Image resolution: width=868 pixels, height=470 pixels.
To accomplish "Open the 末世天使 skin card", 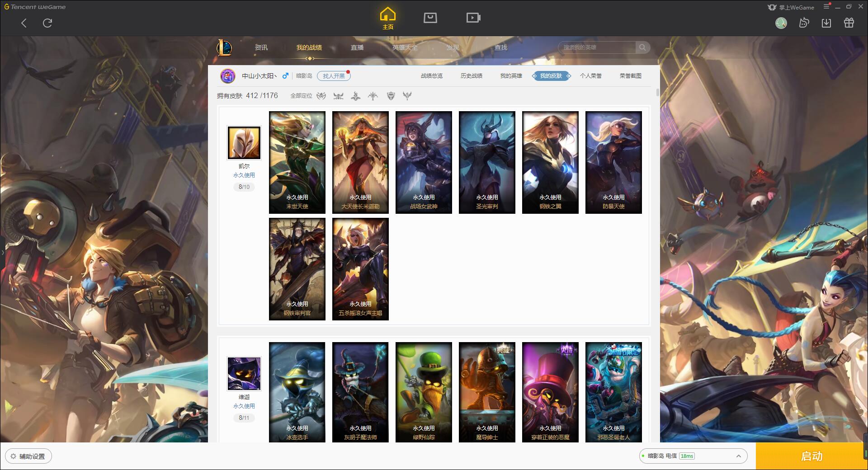I will [297, 162].
